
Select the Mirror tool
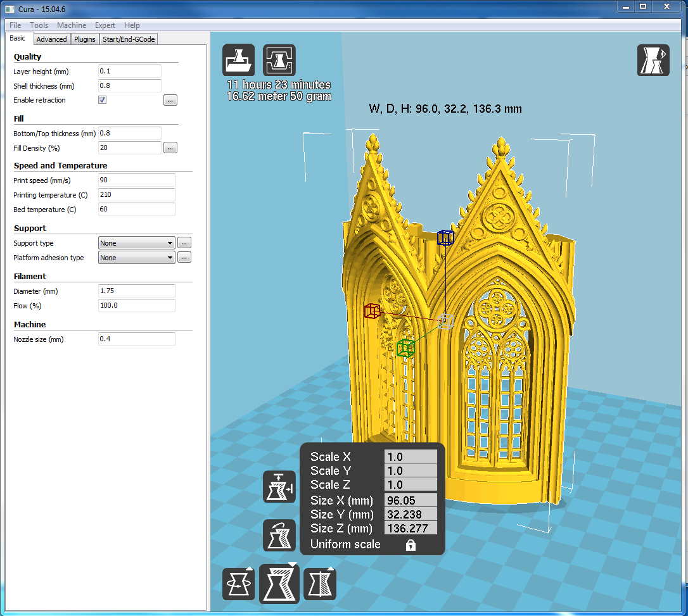320,584
